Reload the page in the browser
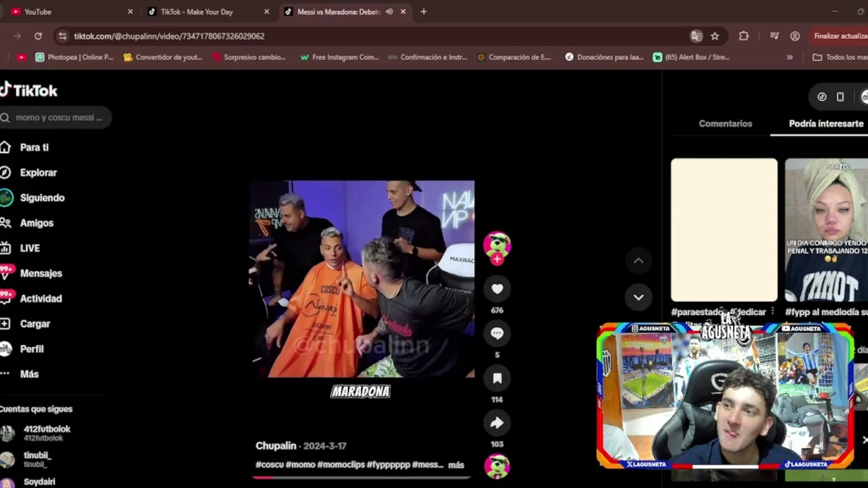868x488 pixels. [x=38, y=36]
